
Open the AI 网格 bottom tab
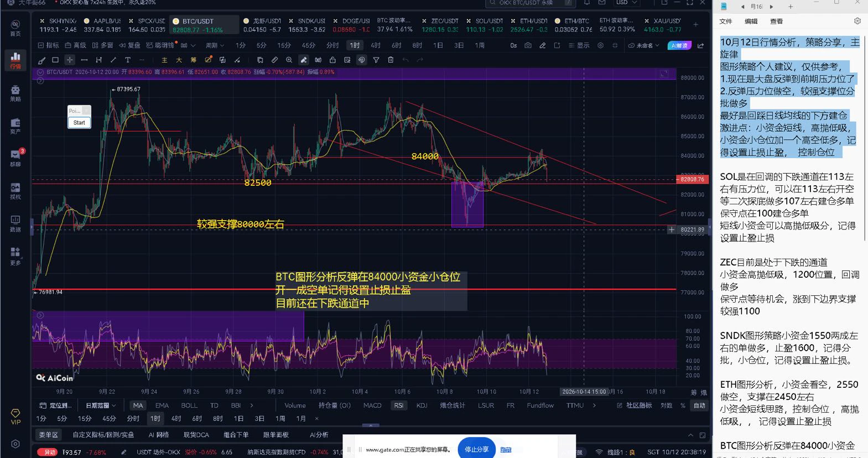coord(159,435)
